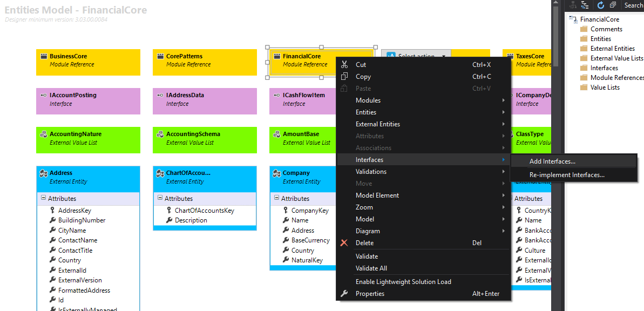Click the AccountingNature value list icon

[x=43, y=134]
